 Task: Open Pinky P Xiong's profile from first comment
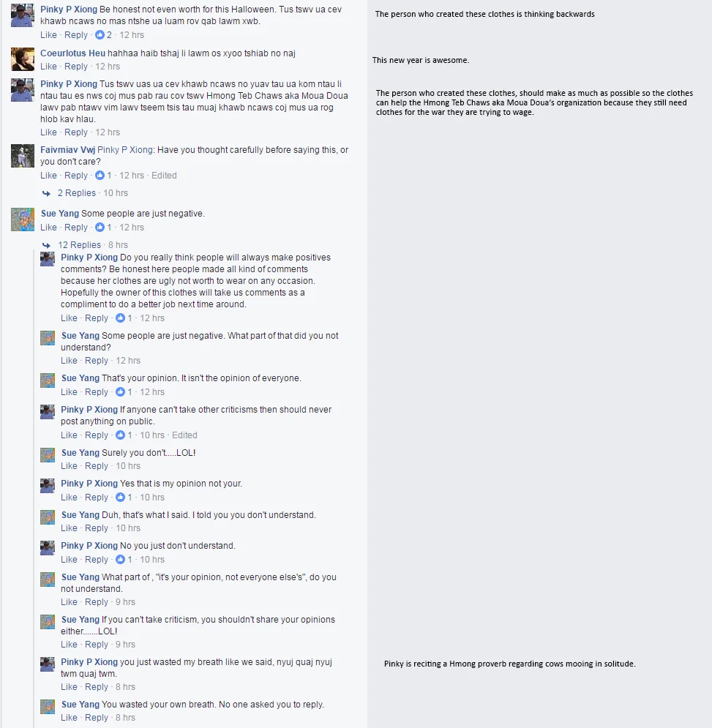click(69, 10)
